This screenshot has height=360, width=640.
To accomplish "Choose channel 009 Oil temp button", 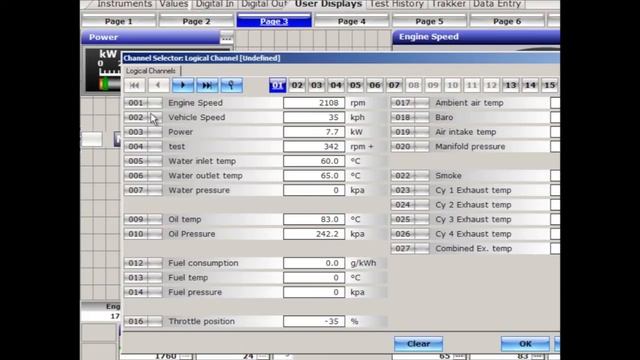I will [143, 220].
